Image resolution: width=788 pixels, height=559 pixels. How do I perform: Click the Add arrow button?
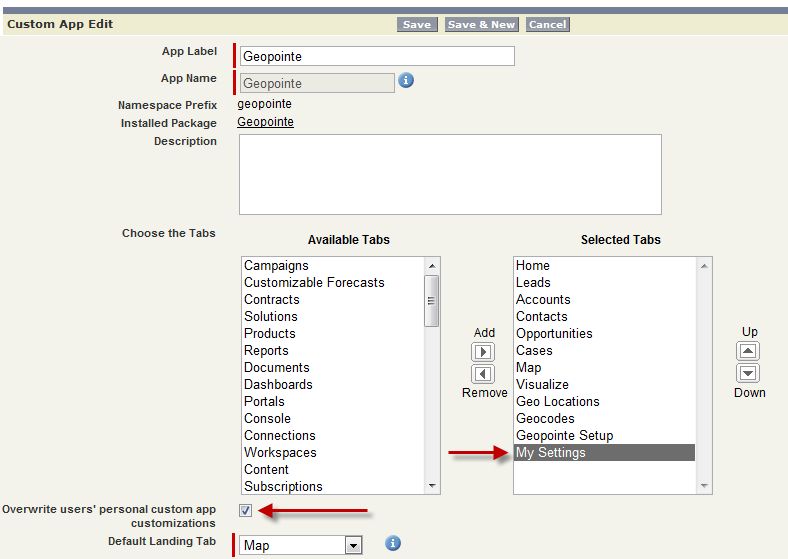coord(483,352)
